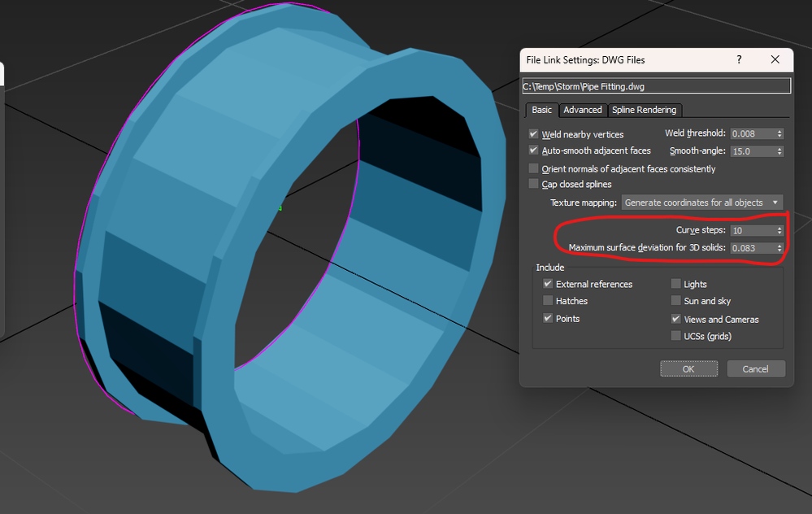Uncheck External references option
The image size is (812, 514).
[x=547, y=284]
